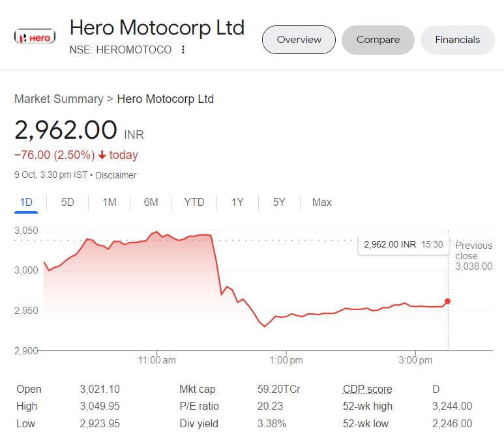Click the red down arrow indicator
The image size is (504, 439).
[x=102, y=155]
